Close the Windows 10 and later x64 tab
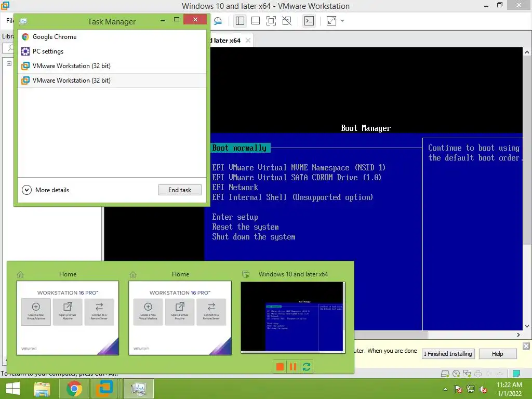This screenshot has width=532, height=399. [x=248, y=41]
